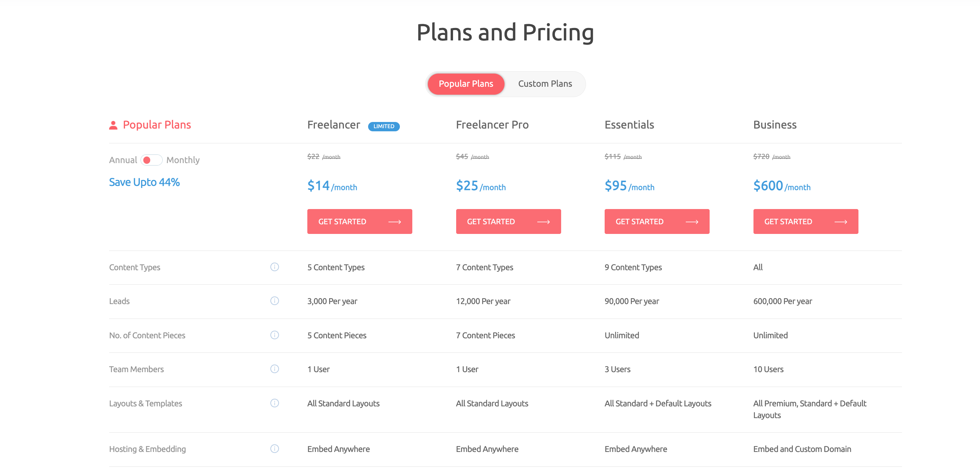The height and width of the screenshot is (472, 980).
Task: Click the info icon beside Team Members
Action: 275,369
